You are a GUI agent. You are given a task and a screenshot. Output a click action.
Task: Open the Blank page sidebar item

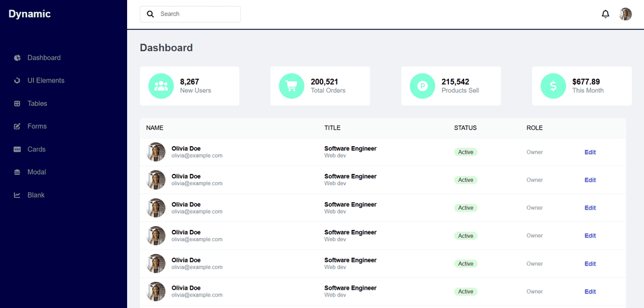point(36,195)
